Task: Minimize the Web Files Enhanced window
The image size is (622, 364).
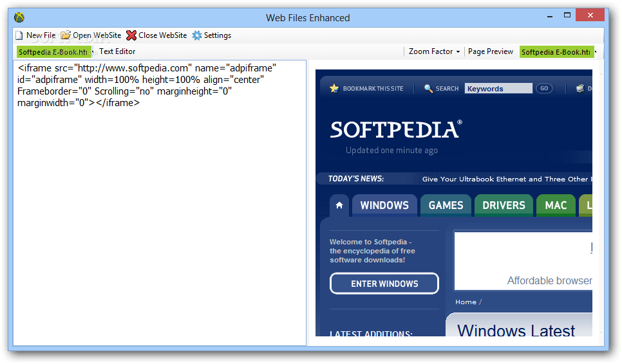Action: tap(550, 16)
